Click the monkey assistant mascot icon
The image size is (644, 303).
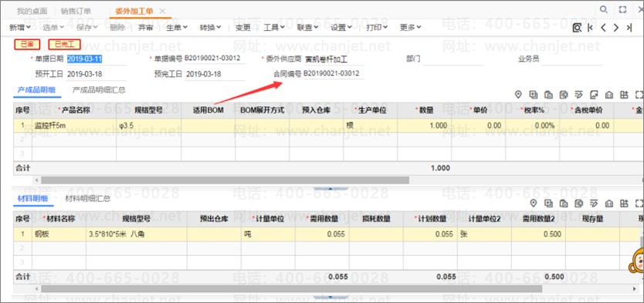(636, 261)
